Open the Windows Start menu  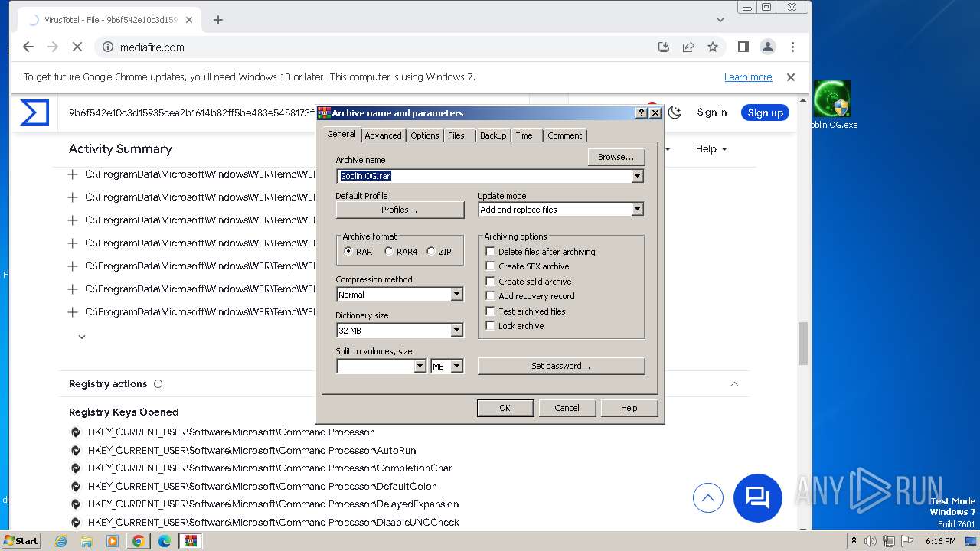click(x=21, y=541)
